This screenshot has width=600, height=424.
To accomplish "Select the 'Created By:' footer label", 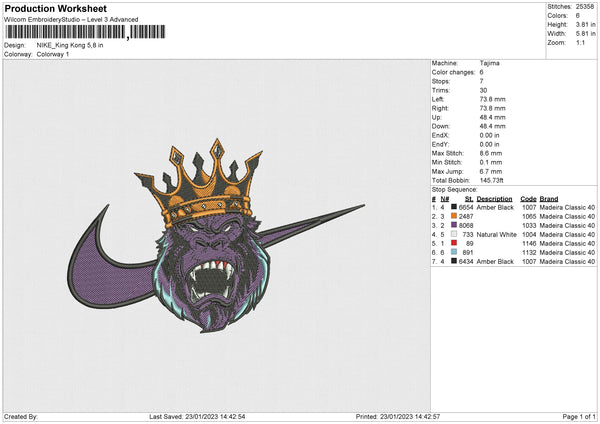I will [x=21, y=417].
